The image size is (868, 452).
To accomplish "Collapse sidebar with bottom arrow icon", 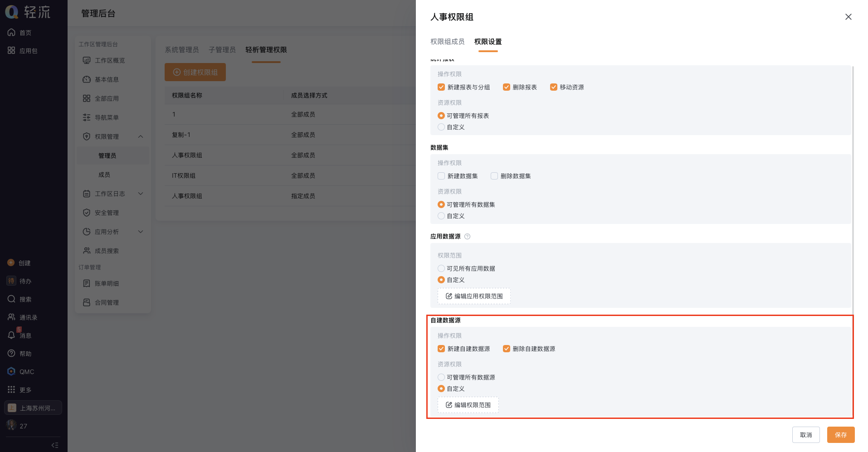I will coord(55,445).
